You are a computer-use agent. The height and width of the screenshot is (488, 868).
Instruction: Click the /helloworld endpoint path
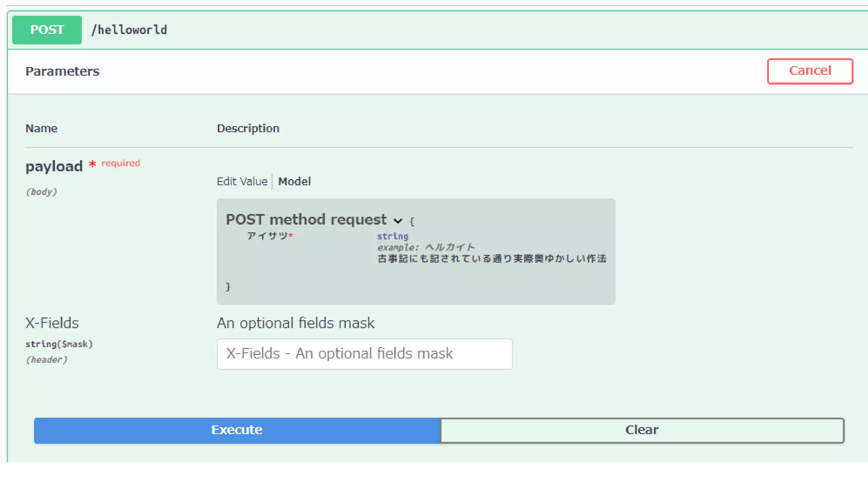129,30
